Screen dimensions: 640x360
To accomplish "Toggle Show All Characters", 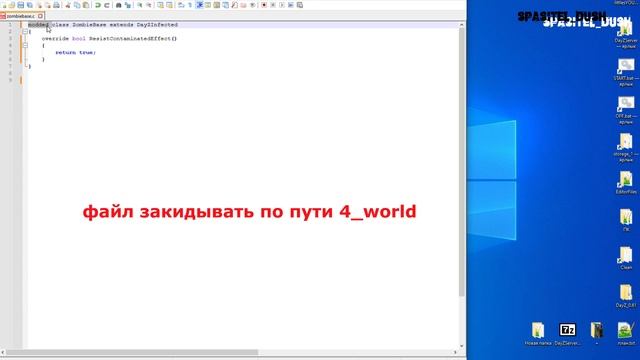I will [190, 5].
